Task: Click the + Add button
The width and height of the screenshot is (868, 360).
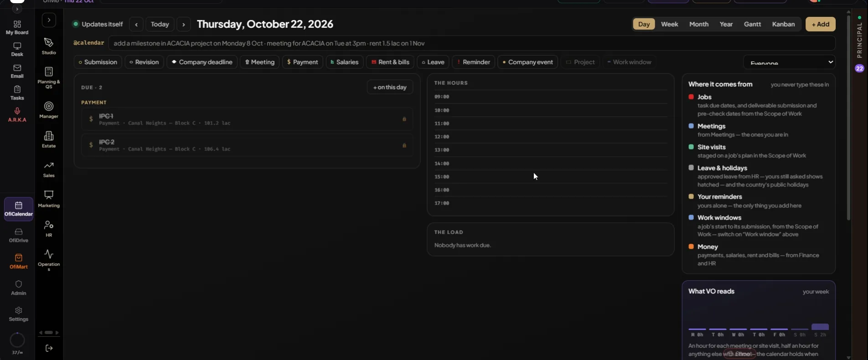Action: (x=821, y=24)
